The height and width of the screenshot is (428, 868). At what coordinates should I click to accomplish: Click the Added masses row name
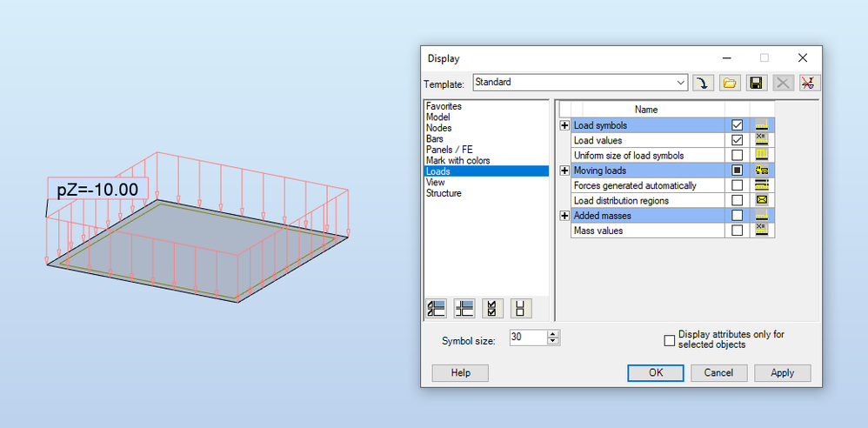[x=602, y=216]
